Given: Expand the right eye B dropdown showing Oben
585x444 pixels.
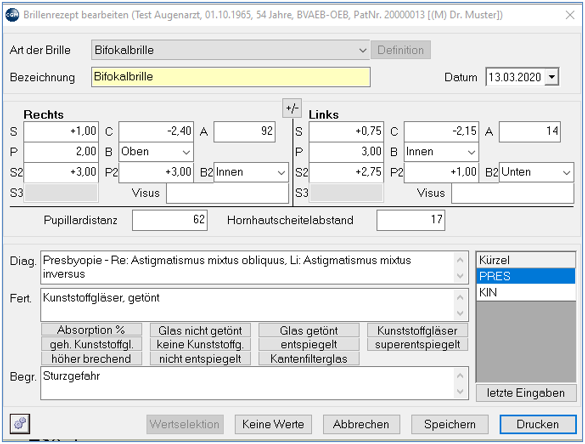Looking at the screenshot, I should click(186, 152).
